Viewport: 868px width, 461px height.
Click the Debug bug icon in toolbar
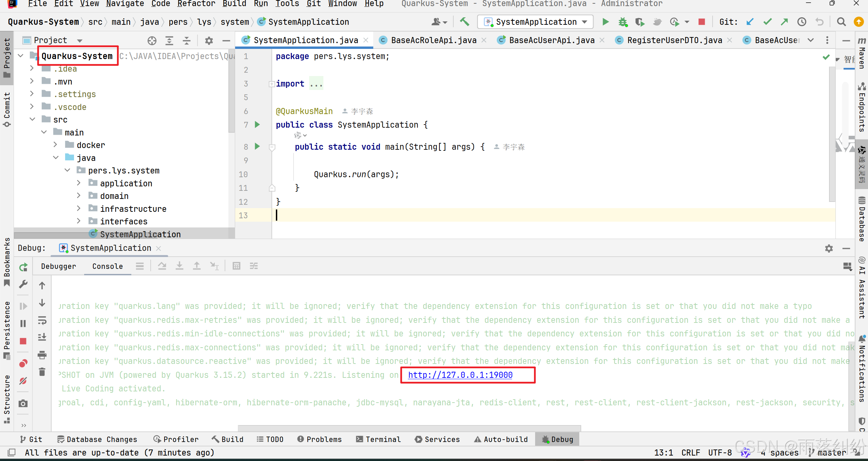click(x=623, y=22)
